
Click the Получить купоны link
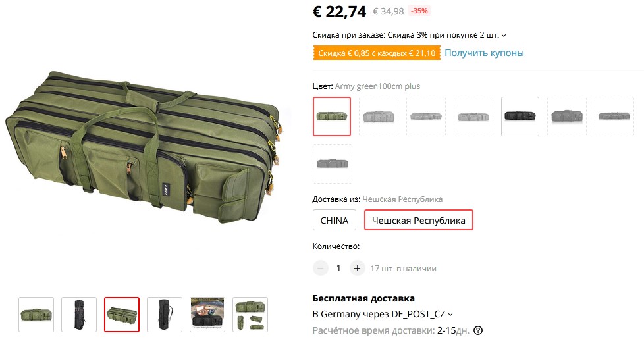(484, 53)
